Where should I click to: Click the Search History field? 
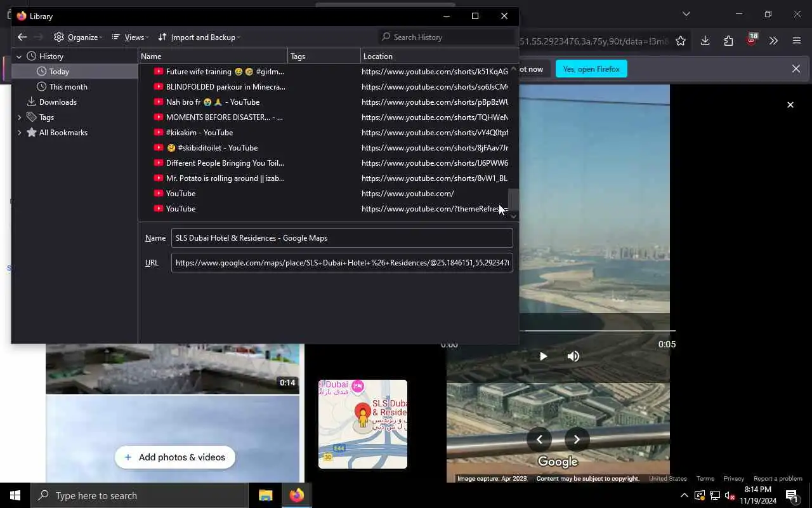click(x=447, y=37)
